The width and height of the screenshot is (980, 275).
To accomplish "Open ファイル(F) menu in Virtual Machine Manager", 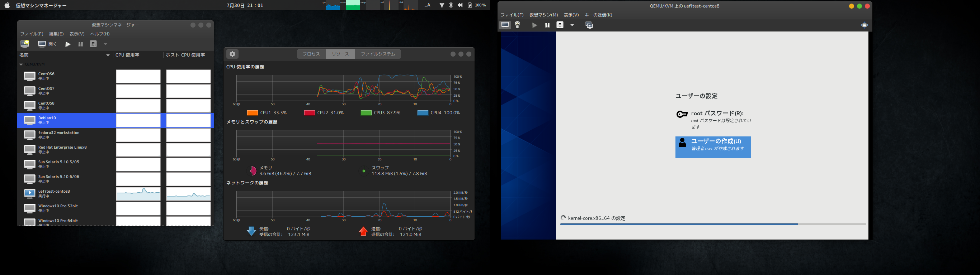I will coord(32,34).
